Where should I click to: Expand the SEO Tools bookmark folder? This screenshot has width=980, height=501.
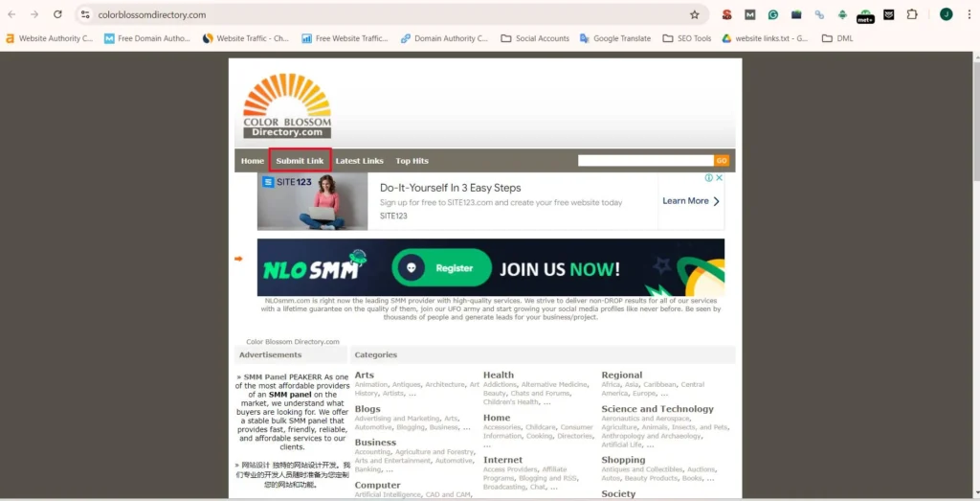point(687,38)
